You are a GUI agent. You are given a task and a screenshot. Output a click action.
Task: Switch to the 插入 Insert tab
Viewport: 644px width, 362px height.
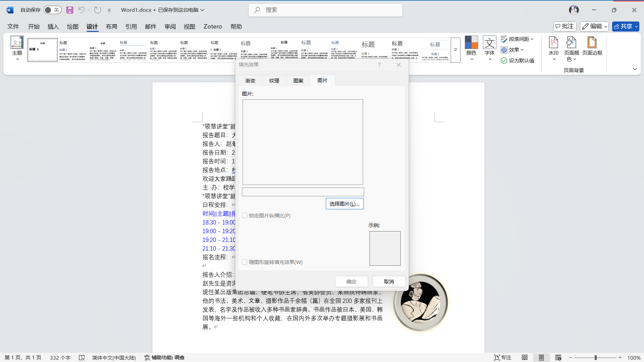coord(53,27)
